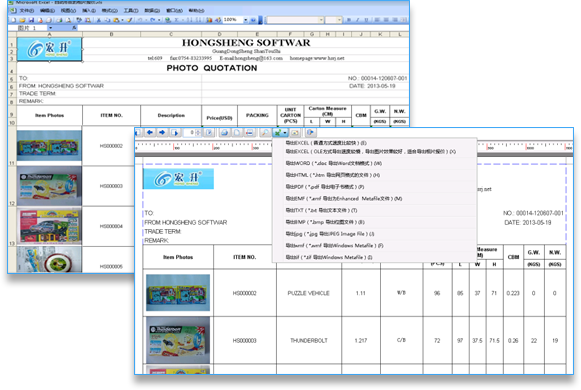The height and width of the screenshot is (390, 581).
Task: Click the Italic button in Excel toolbar
Action: point(358,20)
